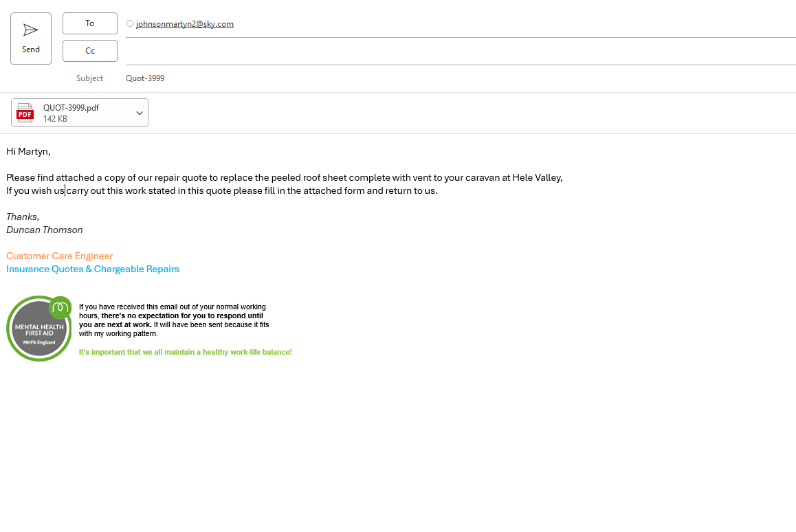Click the Duncan Thomson signature name
The image size is (796, 532).
click(x=45, y=230)
